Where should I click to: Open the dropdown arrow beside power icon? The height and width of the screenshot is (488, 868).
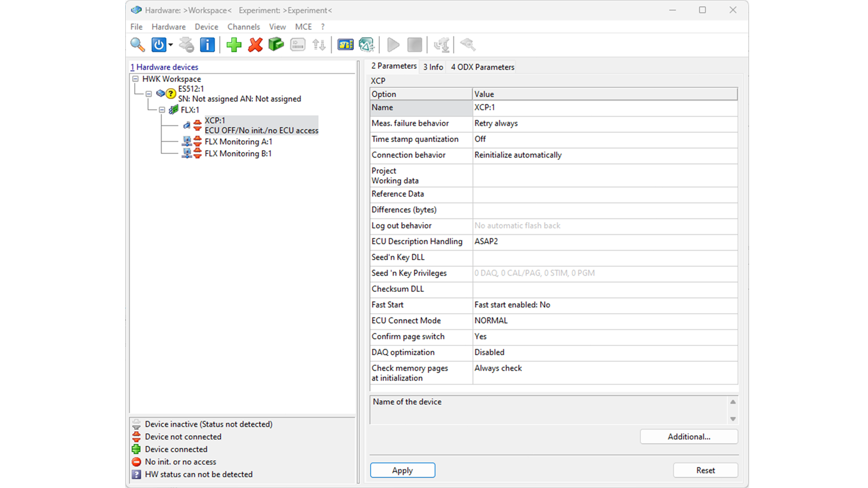point(170,45)
